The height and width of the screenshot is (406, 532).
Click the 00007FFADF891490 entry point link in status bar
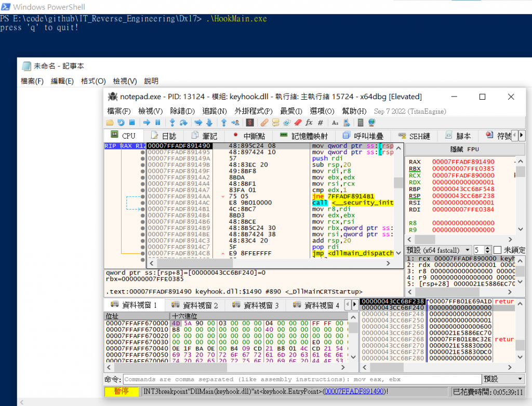(354, 391)
